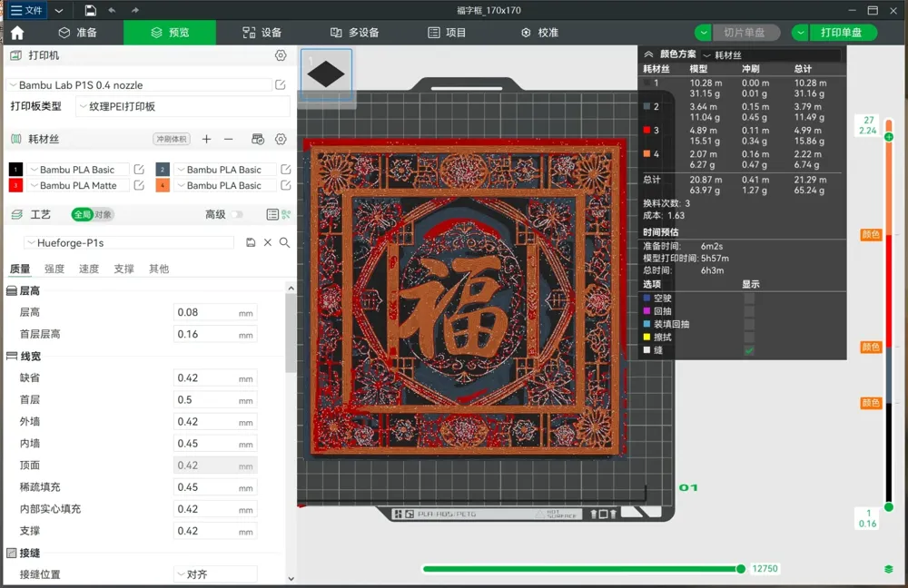Open the 强度 settings tab
Screen dimensions: 908x588
(x=54, y=269)
